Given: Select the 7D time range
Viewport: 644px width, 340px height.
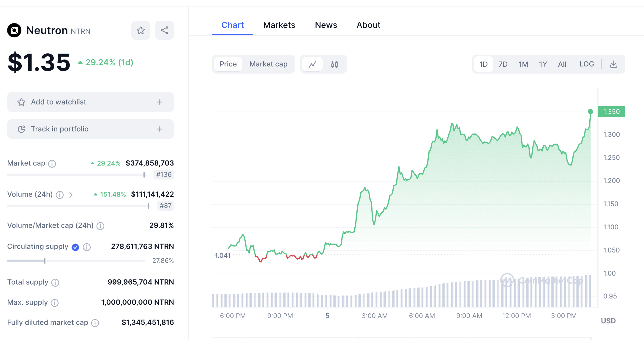Looking at the screenshot, I should pyautogui.click(x=503, y=64).
